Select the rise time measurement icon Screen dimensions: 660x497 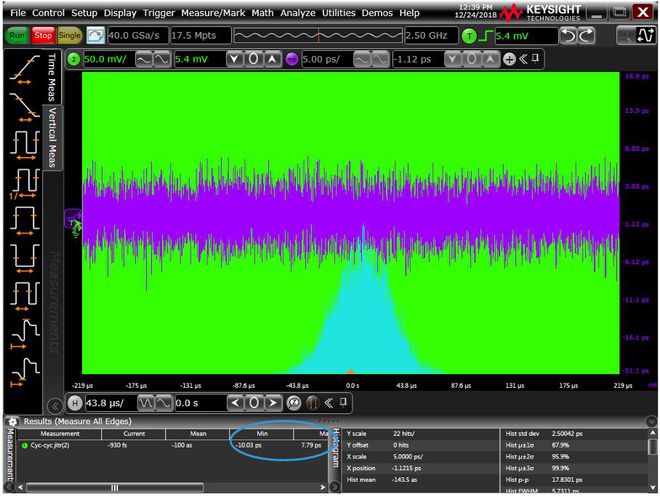[x=25, y=70]
